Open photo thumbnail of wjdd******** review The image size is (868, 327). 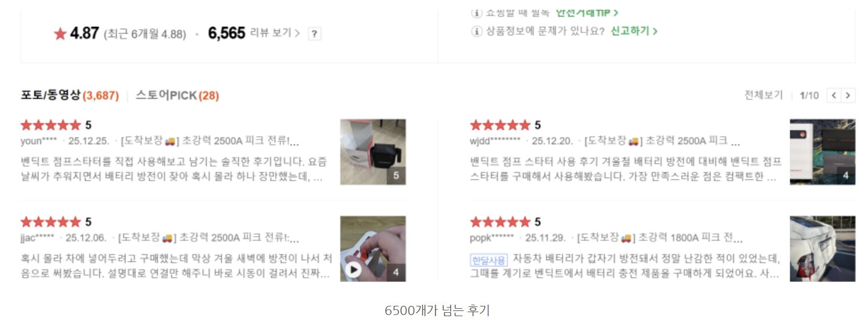pos(822,152)
